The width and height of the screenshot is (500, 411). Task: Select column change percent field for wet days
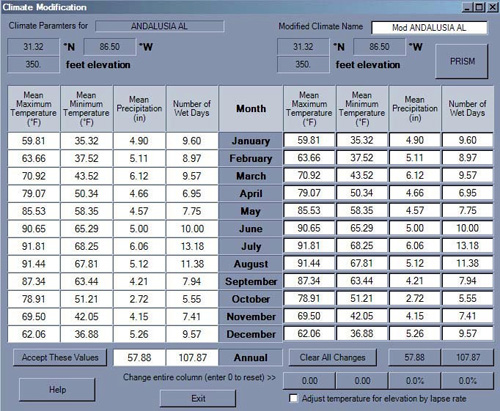(468, 381)
